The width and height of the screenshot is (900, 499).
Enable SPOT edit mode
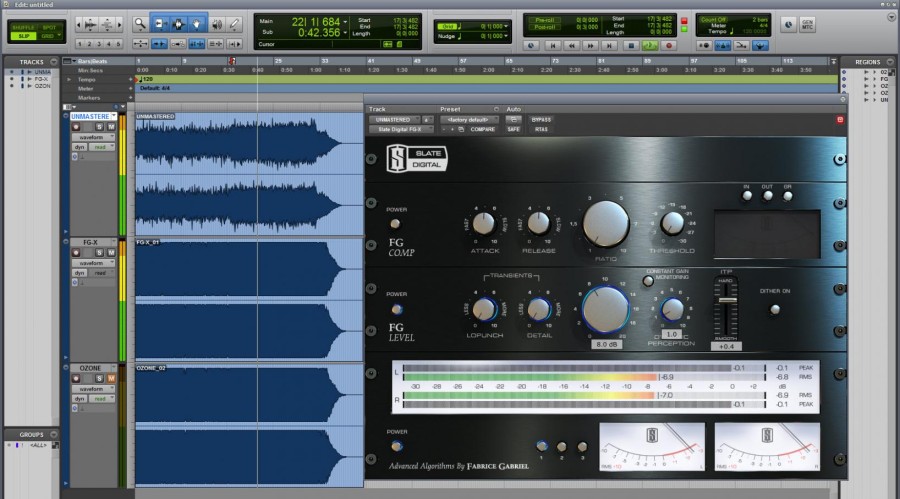coord(49,28)
